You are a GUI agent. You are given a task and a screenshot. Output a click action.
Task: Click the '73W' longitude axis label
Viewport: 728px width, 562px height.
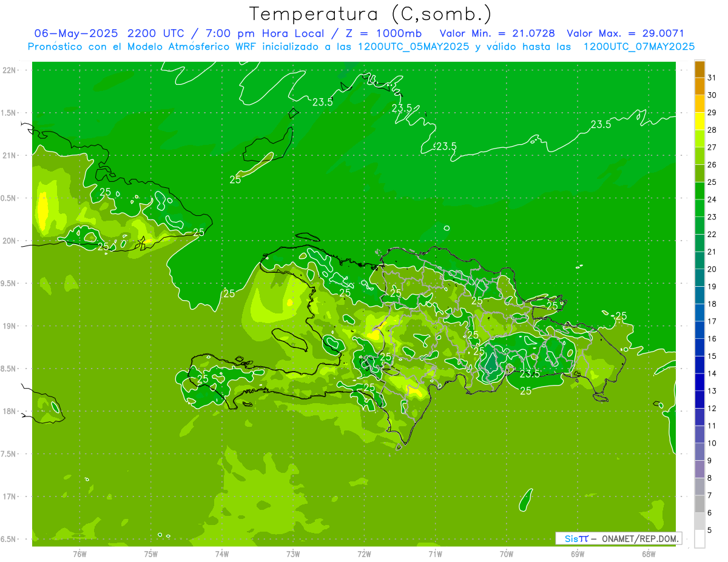point(293,554)
